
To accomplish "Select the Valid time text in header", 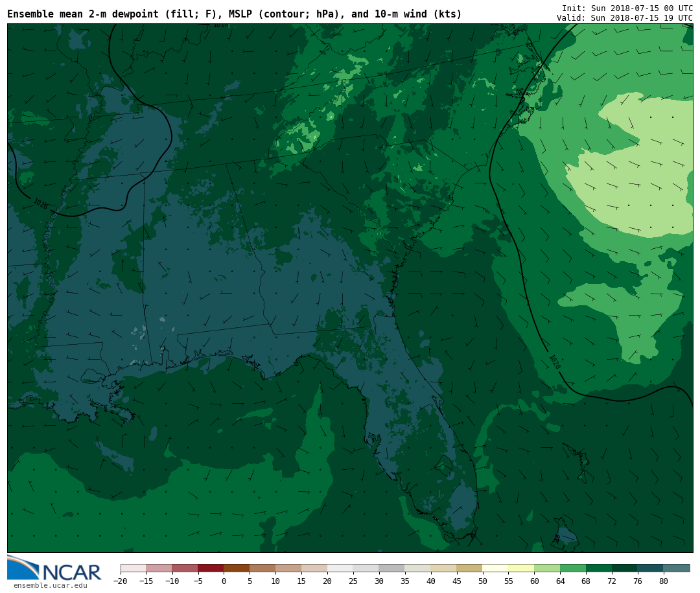I will pos(624,18).
